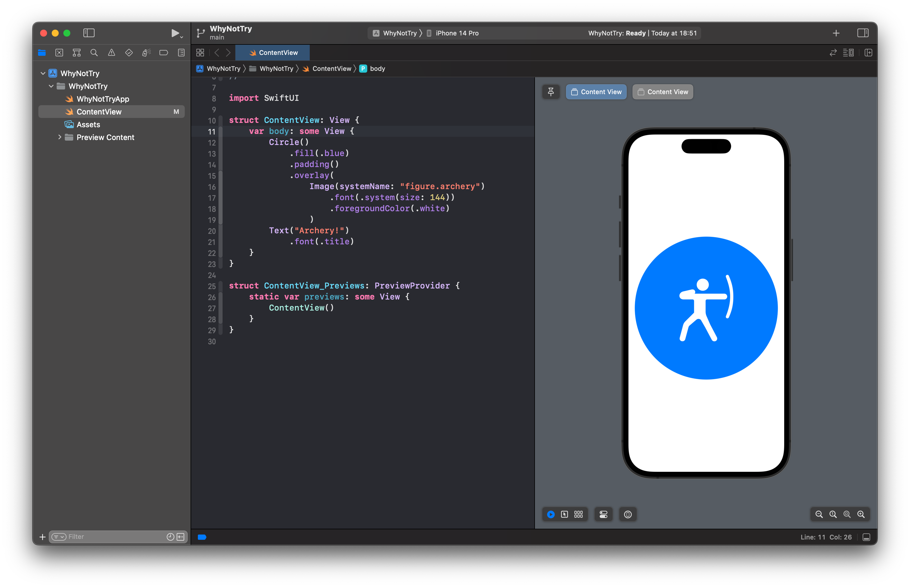Select the grid layout icon in preview bar
This screenshot has height=588, width=910.
pos(578,514)
